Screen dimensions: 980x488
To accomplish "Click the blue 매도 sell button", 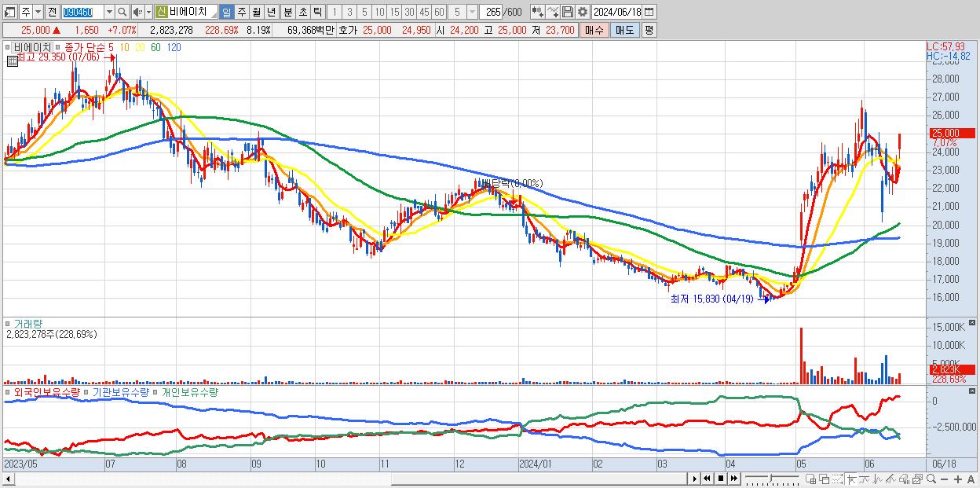I will [624, 30].
